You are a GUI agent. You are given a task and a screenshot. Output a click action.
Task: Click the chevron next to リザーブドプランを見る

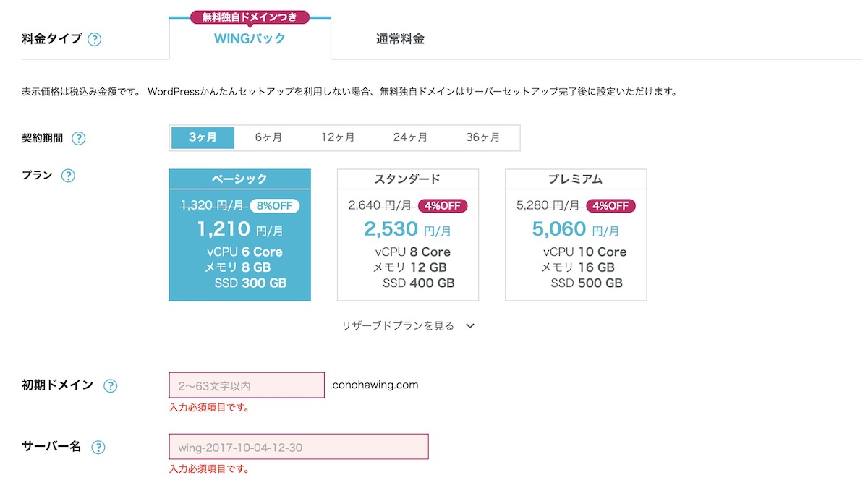pos(469,326)
